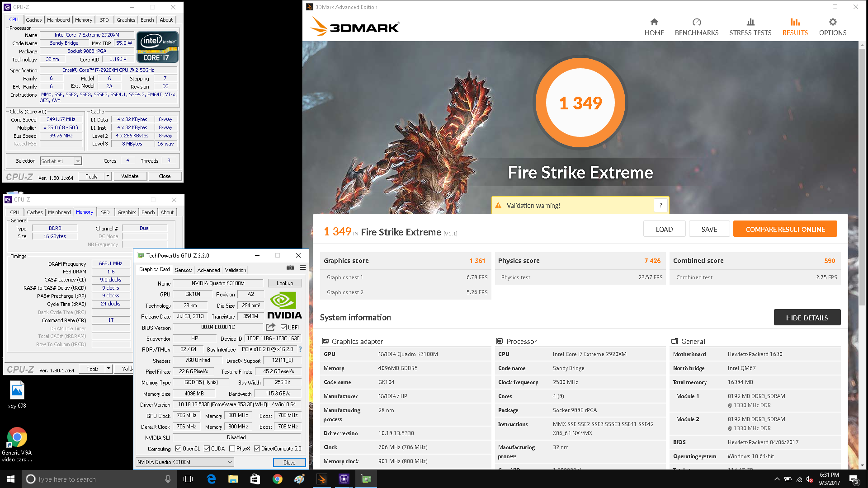This screenshot has height=488, width=868.
Task: Click the SAVE result button
Action: click(709, 229)
